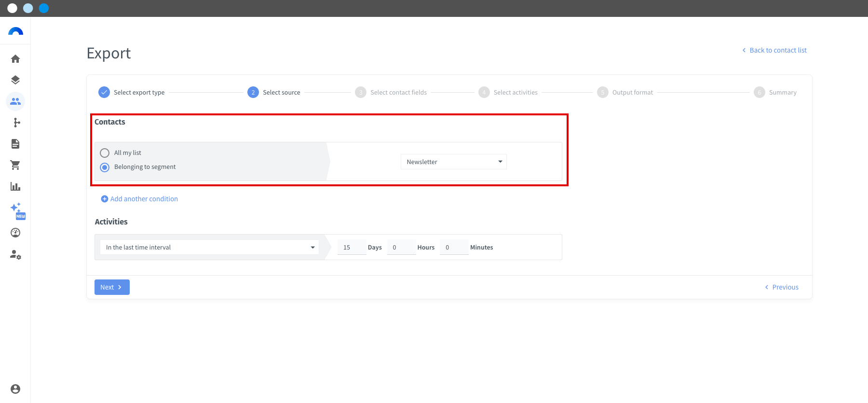Expand the Newsletter segment dropdown
The height and width of the screenshot is (403, 868).
pyautogui.click(x=454, y=162)
